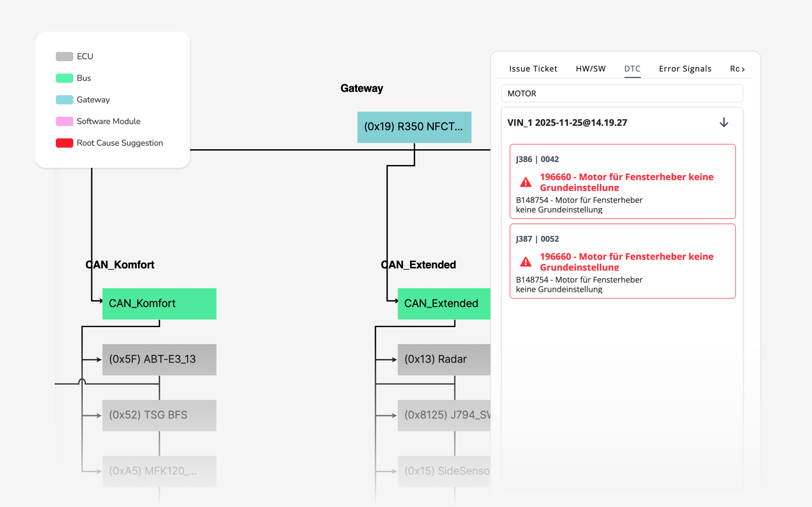Click the (0x19) R350 NFCT gateway node
Viewport: 812px width, 507px height.
414,127
